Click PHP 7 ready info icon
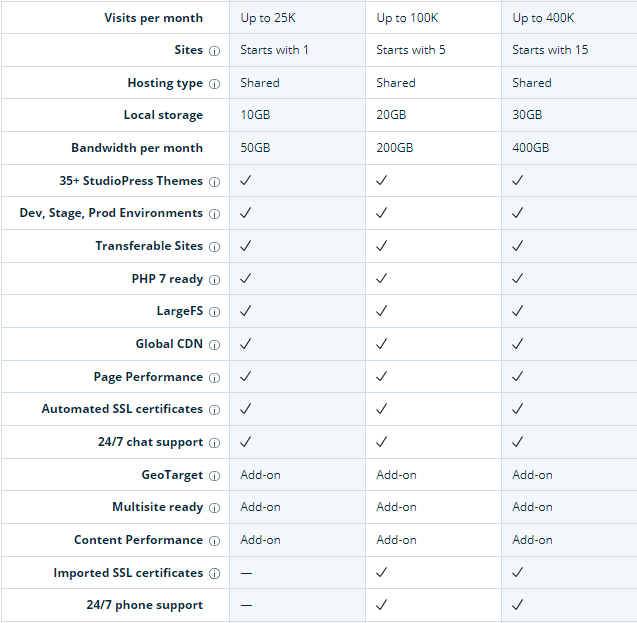 point(214,280)
